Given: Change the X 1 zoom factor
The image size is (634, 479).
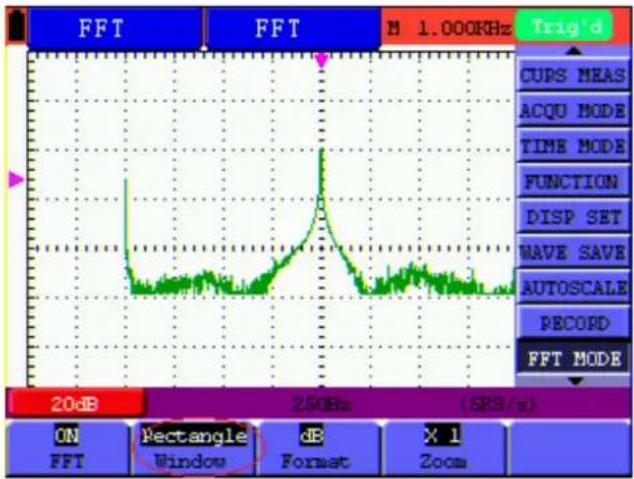Looking at the screenshot, I should [443, 448].
